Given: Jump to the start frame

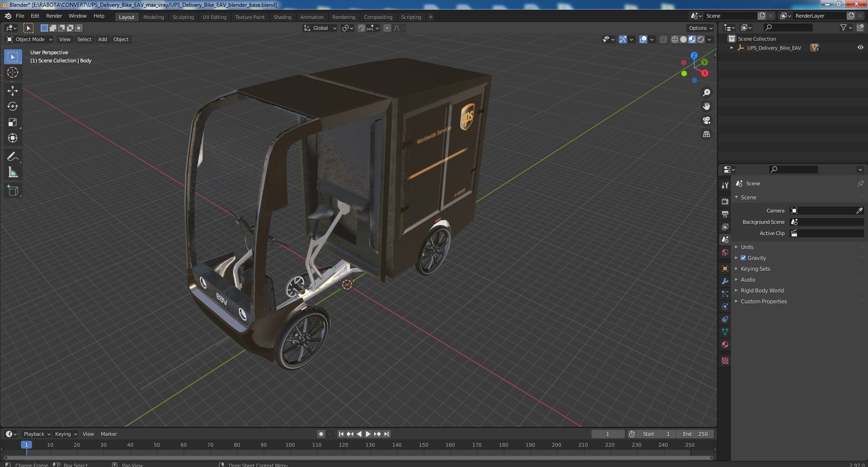Looking at the screenshot, I should click(341, 434).
